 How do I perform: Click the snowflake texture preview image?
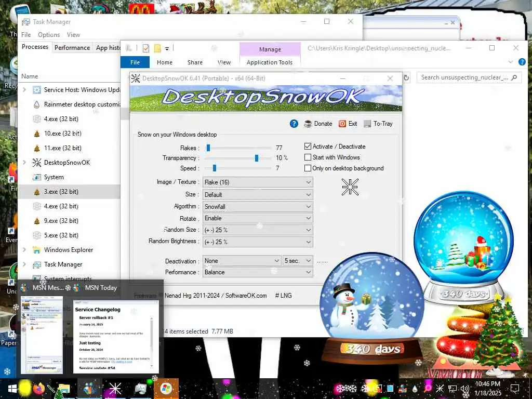[x=350, y=187]
